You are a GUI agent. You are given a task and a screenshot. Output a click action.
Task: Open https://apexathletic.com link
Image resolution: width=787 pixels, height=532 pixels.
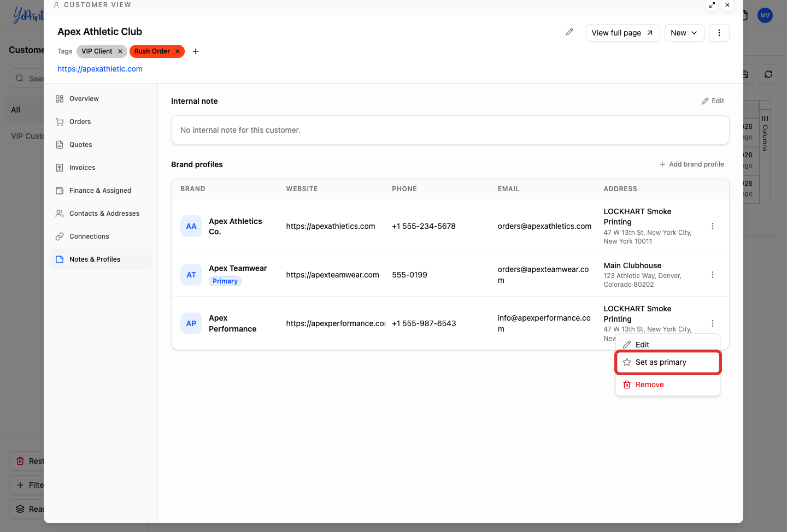100,69
